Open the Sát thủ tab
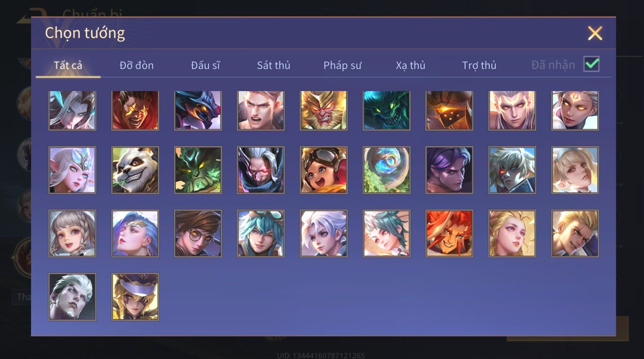This screenshot has height=359, width=644. coord(274,65)
